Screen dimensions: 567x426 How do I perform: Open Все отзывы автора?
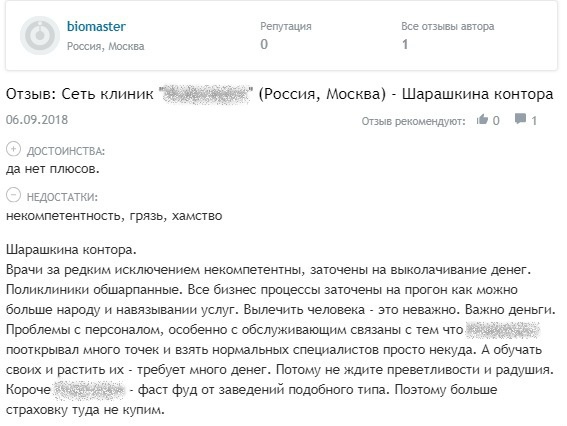pos(448,26)
